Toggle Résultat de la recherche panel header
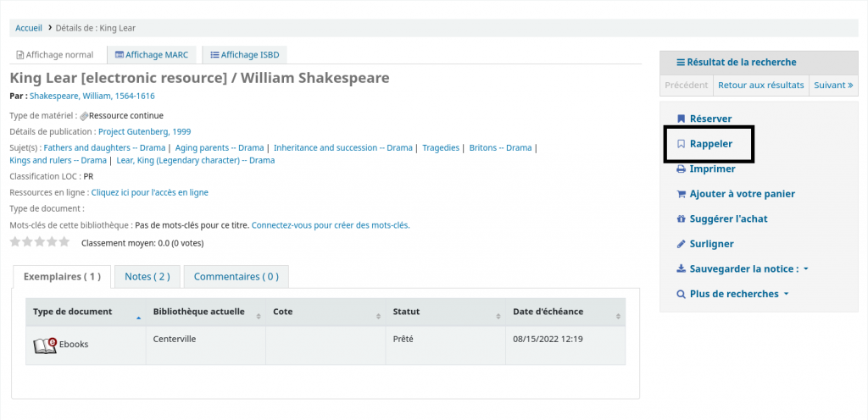Image resolution: width=868 pixels, height=420 pixels. pos(735,62)
